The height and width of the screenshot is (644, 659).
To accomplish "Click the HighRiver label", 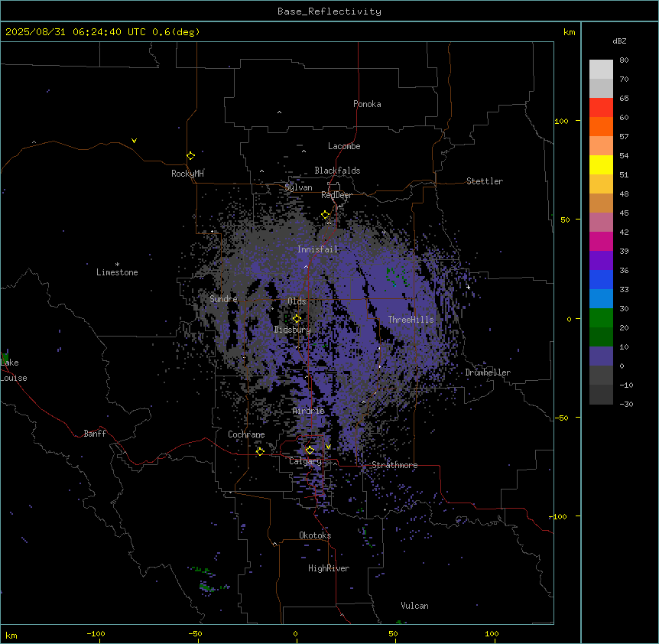I will pyautogui.click(x=329, y=568).
